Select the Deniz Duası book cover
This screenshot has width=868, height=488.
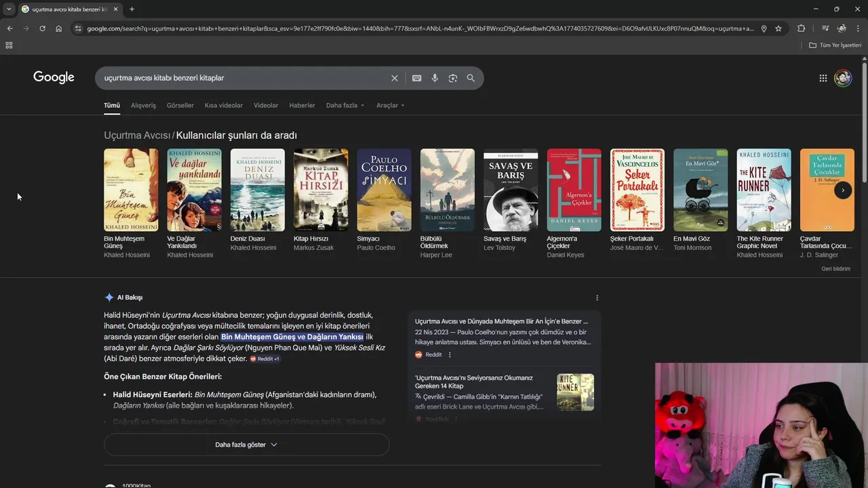click(x=258, y=190)
